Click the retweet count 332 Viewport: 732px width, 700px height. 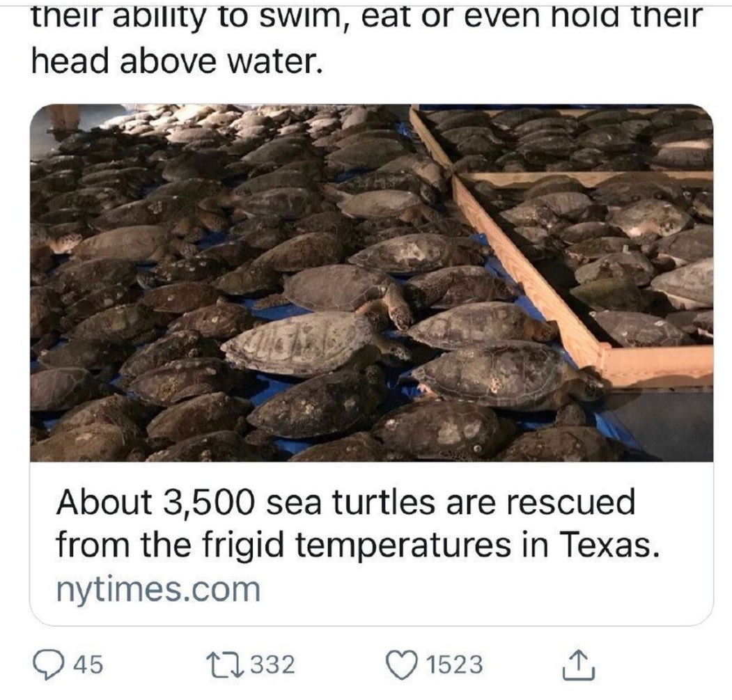(272, 664)
